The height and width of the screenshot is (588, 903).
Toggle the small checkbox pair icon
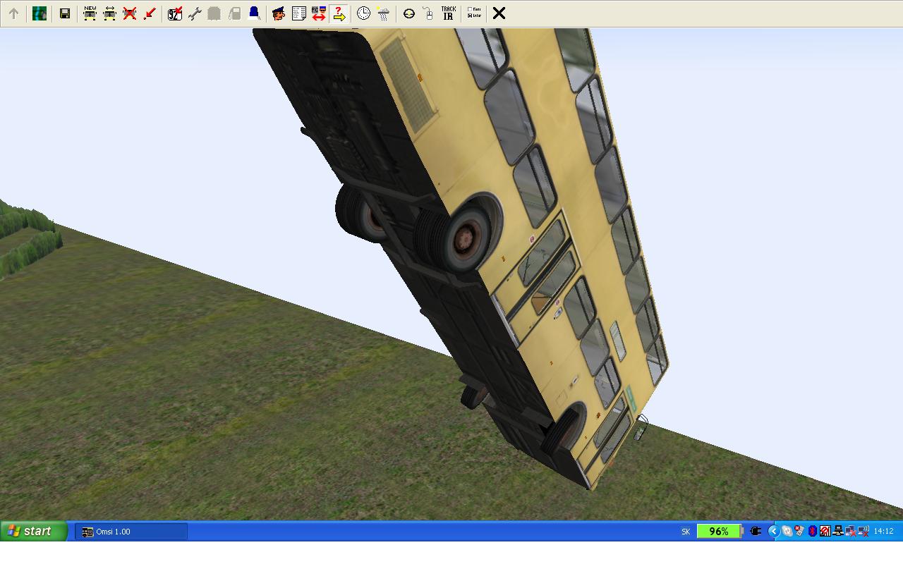tap(474, 13)
